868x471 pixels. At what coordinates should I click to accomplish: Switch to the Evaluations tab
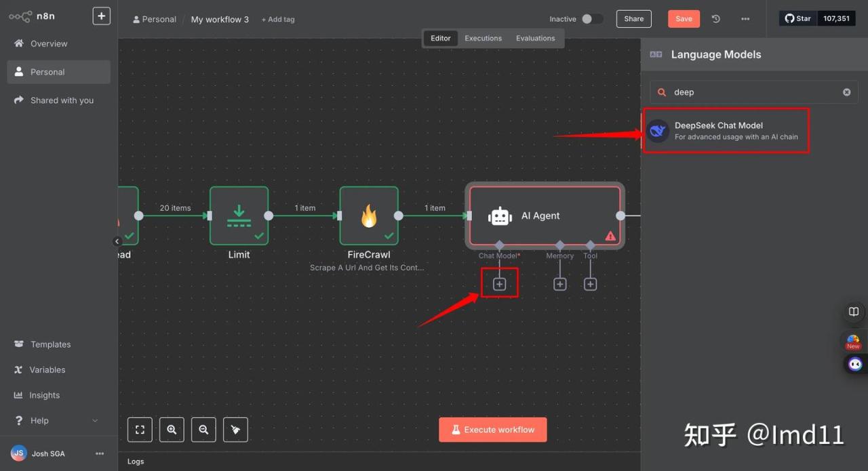click(x=535, y=39)
